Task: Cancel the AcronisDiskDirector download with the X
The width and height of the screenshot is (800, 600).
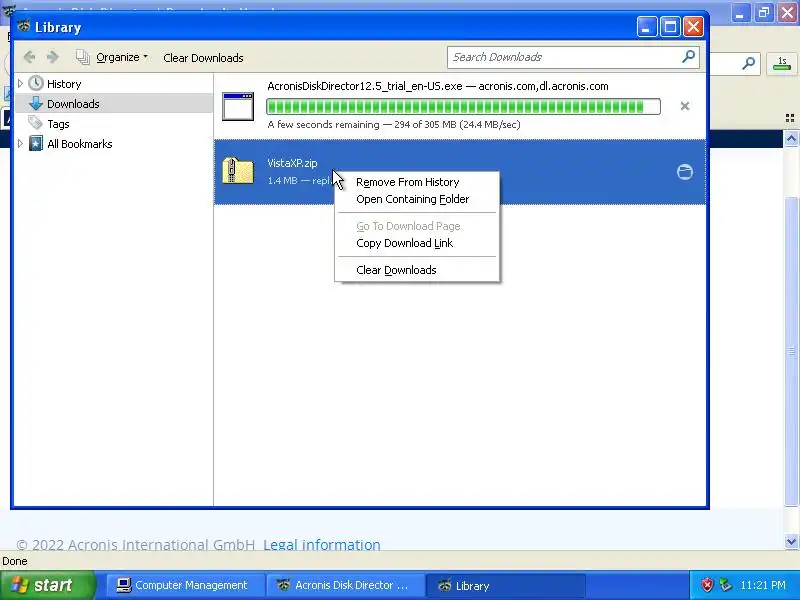Action: coord(685,106)
